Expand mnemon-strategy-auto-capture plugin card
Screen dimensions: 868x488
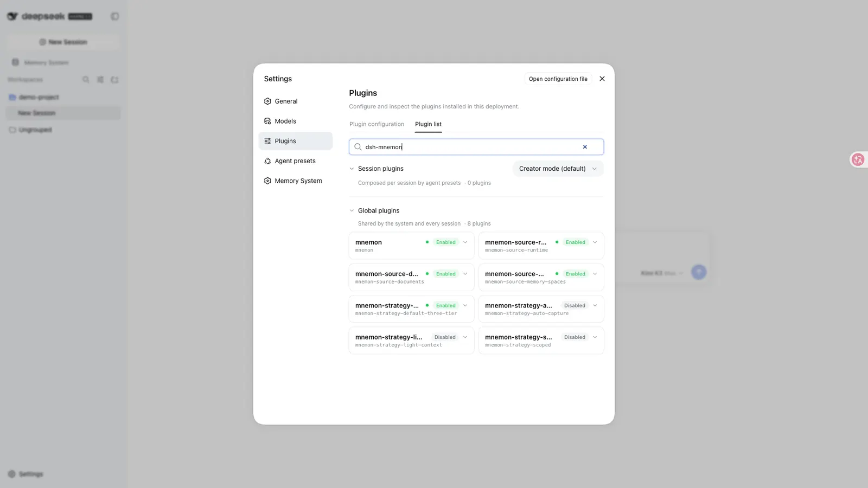coord(595,305)
